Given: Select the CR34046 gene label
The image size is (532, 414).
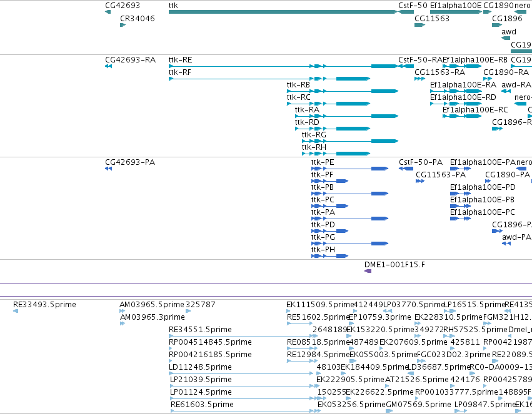Looking at the screenshot, I should coord(138,19).
